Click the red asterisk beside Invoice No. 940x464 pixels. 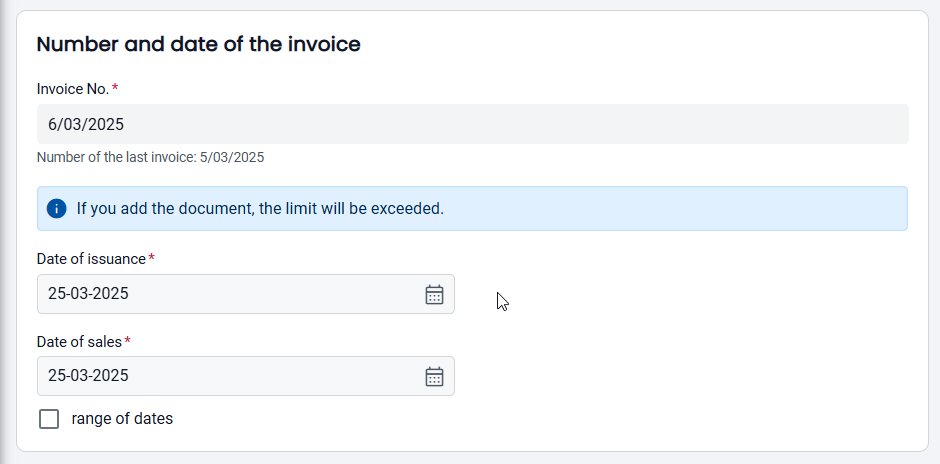click(x=115, y=89)
